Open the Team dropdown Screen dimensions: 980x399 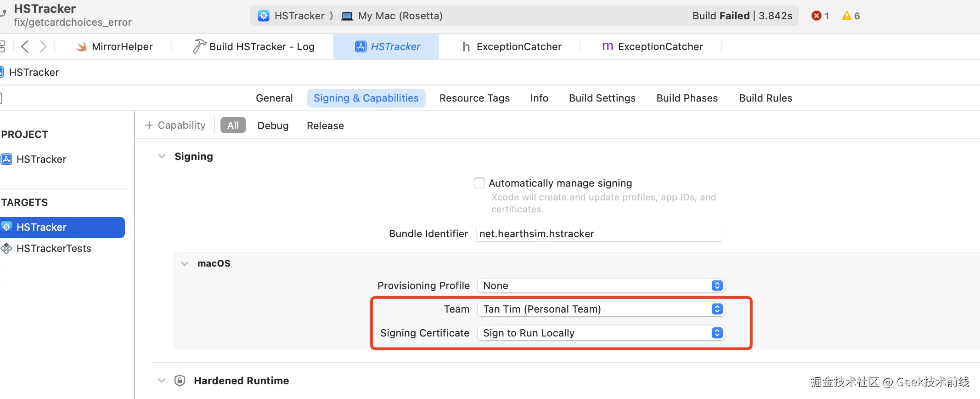(601, 309)
